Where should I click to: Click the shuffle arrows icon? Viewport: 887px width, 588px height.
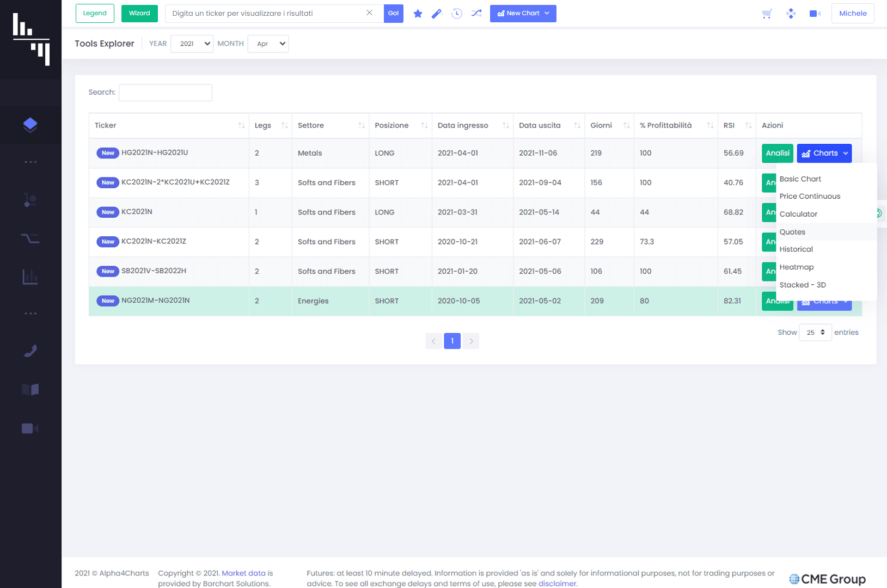[476, 14]
